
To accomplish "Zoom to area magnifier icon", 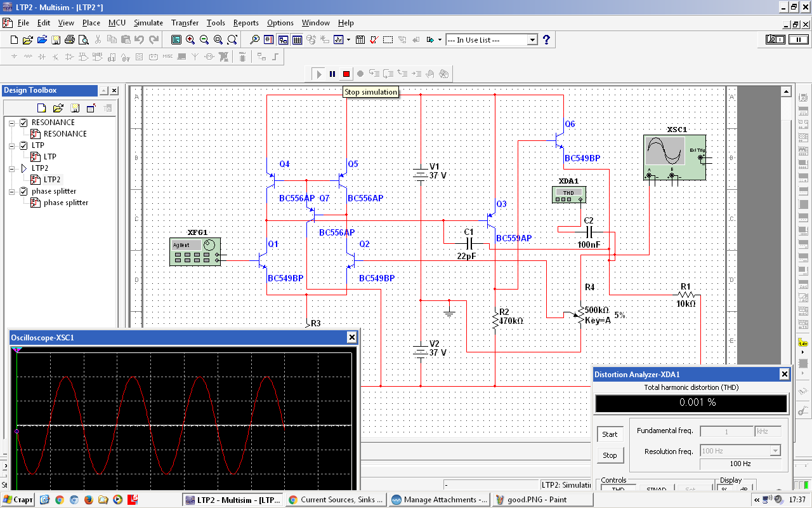I will (x=218, y=39).
